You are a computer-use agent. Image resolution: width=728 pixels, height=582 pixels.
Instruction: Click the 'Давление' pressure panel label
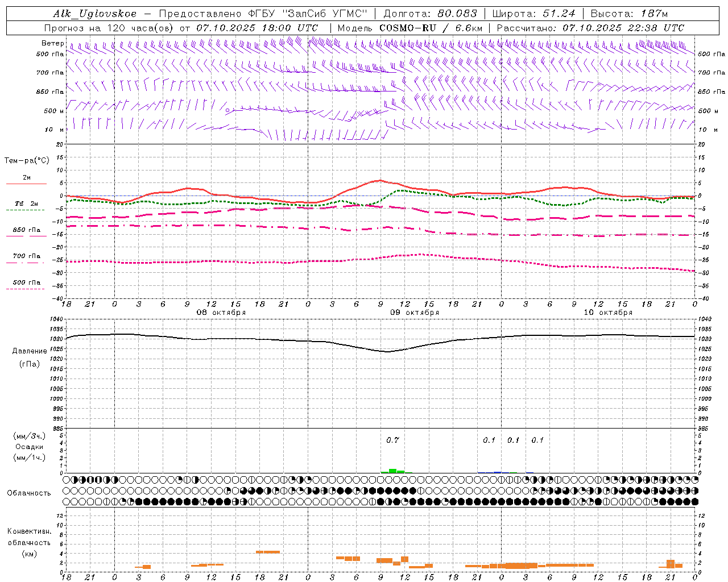tap(30, 351)
